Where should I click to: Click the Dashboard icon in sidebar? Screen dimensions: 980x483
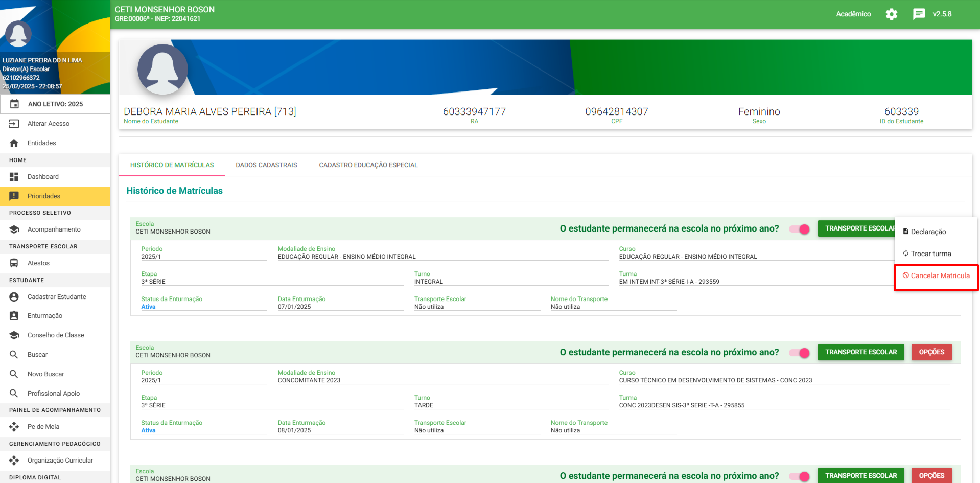pyautogui.click(x=14, y=177)
